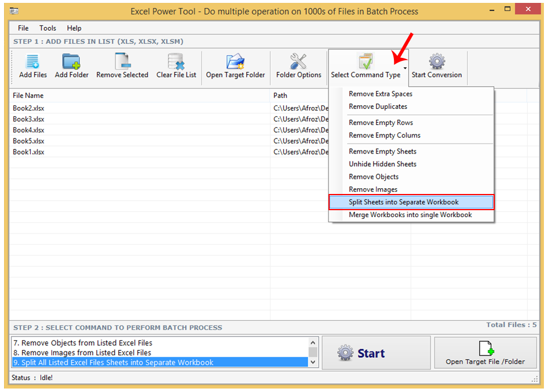Select 9. Split All Listed Excel Files Sheets
Viewport: 548px width, 392px height.
pos(160,362)
